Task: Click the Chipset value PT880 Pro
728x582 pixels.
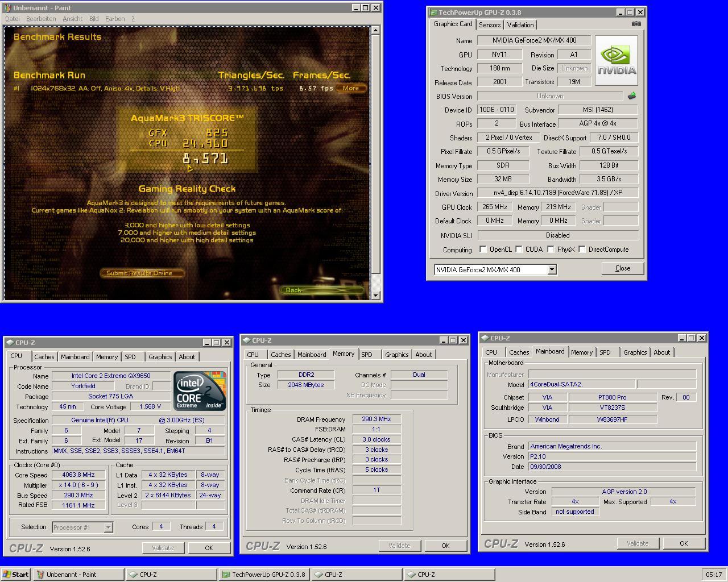Action: coord(613,397)
